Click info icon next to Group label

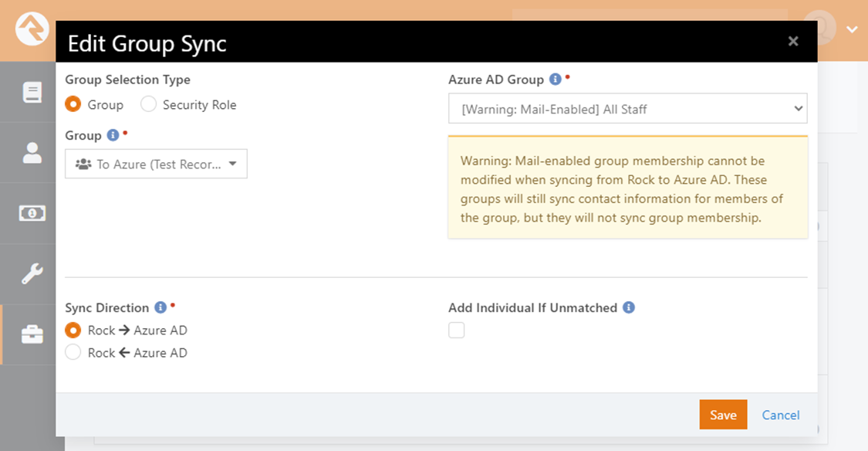coord(113,134)
